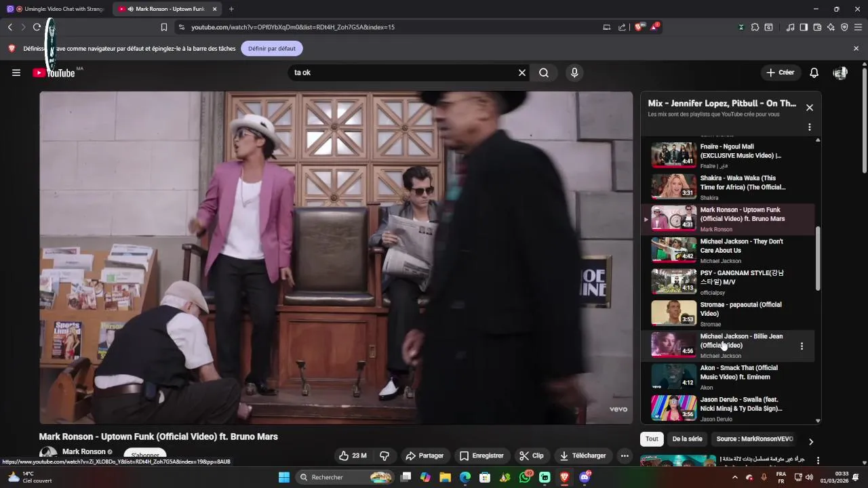The width and height of the screenshot is (868, 488).
Task: Open the browser extensions puzzle icon
Action: point(755,27)
